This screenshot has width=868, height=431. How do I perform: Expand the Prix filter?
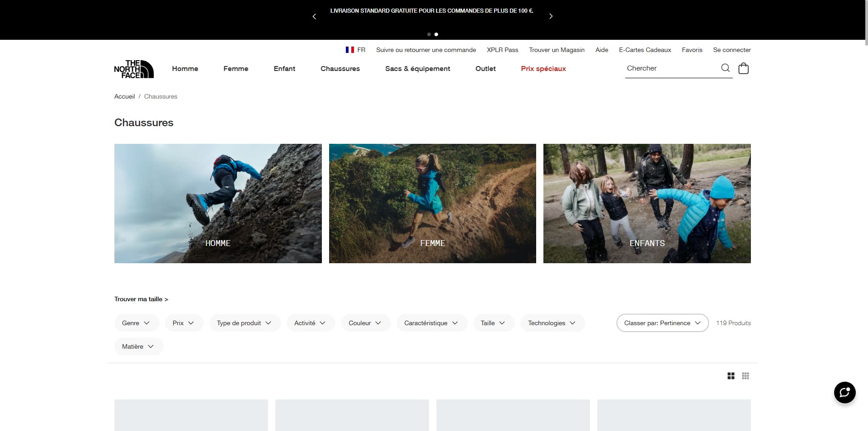coord(184,323)
